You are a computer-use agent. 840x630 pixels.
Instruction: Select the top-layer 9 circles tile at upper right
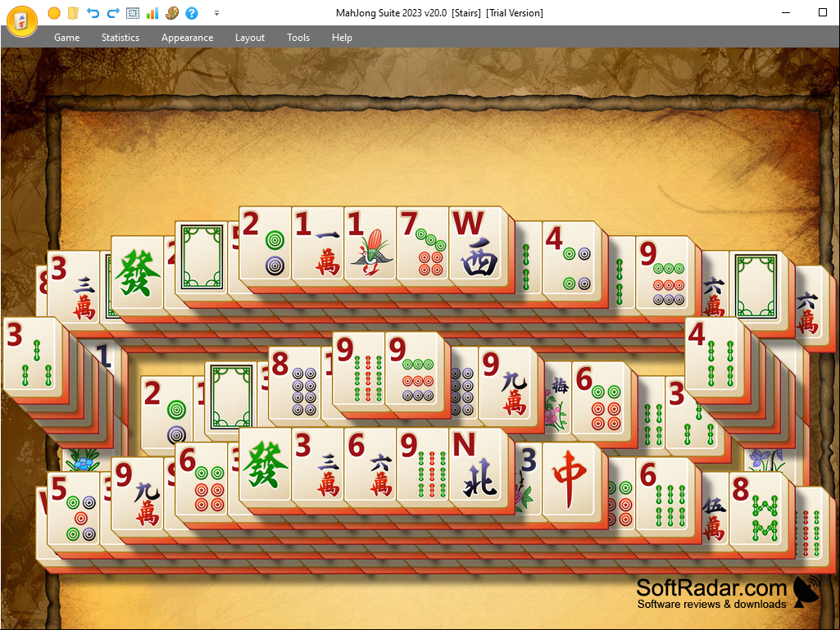(x=663, y=274)
